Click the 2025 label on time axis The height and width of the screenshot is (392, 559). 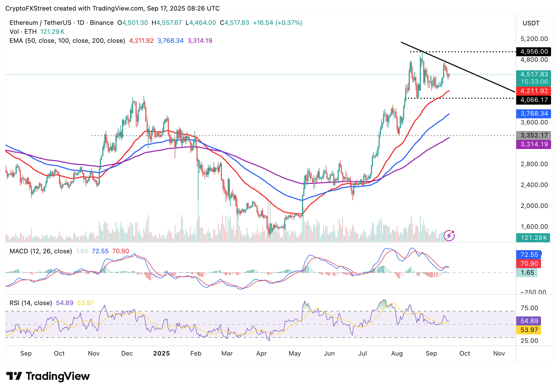coord(161,353)
